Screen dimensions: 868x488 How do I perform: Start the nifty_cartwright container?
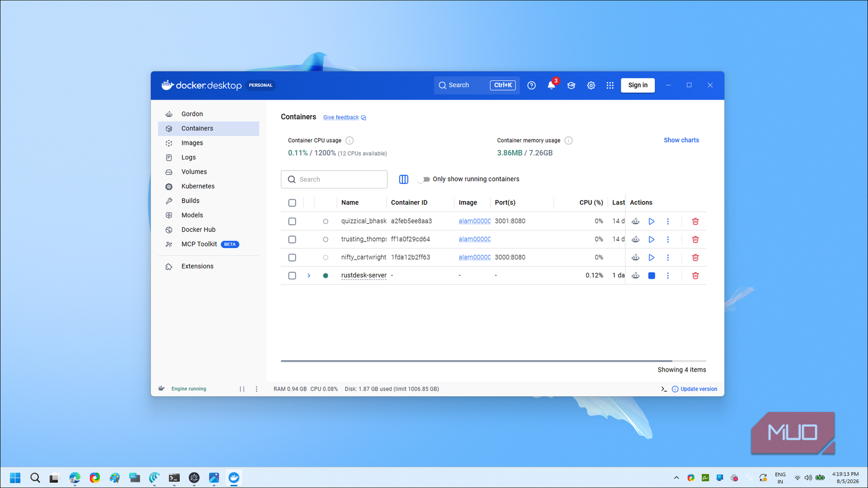point(651,257)
